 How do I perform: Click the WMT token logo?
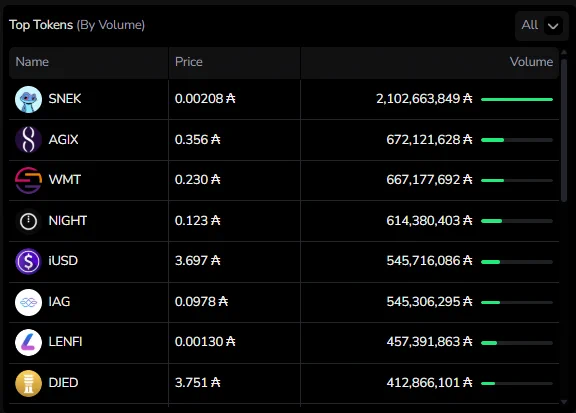click(28, 180)
